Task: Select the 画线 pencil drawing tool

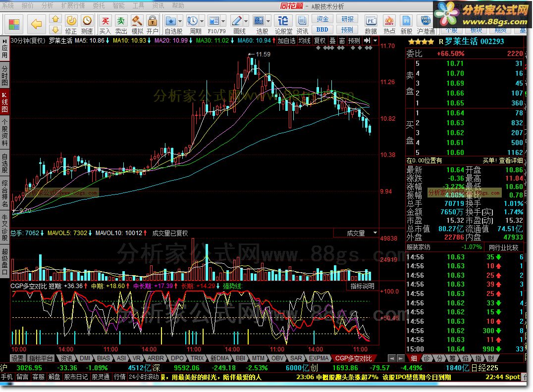Action: point(237,21)
